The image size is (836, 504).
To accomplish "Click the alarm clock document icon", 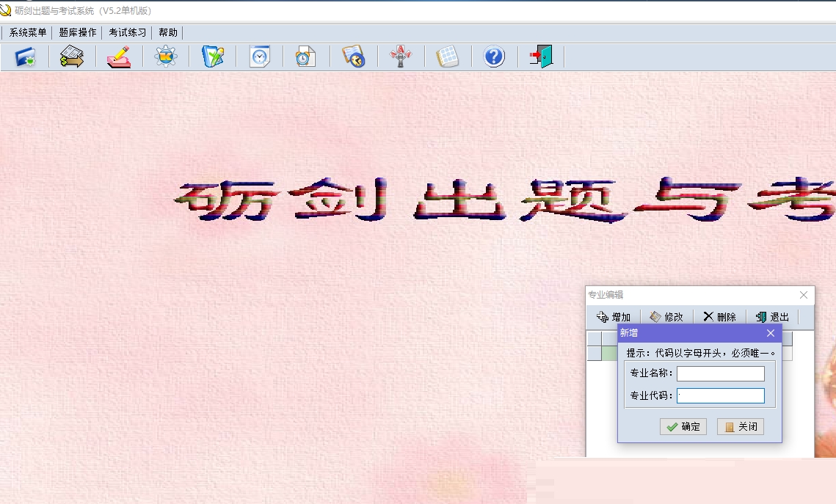I will [x=306, y=56].
